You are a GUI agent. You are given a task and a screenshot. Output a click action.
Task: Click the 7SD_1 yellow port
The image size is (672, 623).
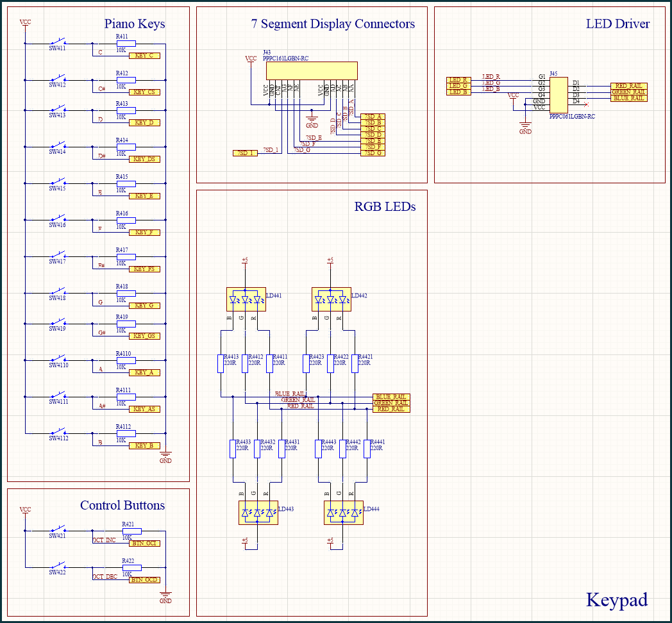click(245, 153)
